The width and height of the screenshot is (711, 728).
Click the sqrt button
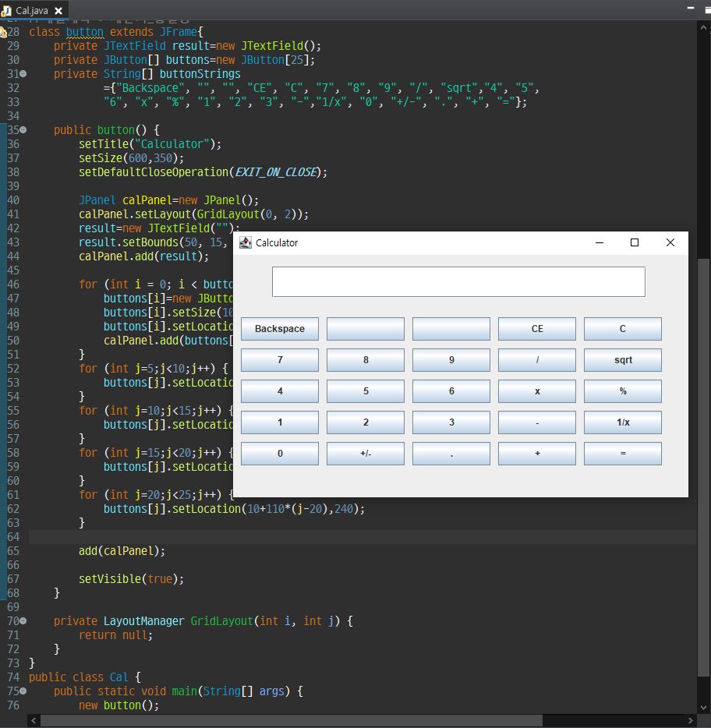coord(623,360)
